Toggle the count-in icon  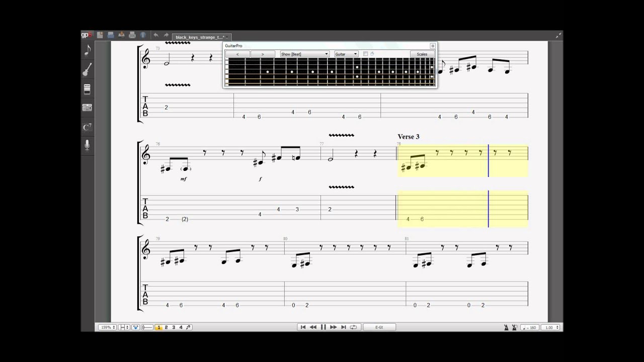coord(515,327)
